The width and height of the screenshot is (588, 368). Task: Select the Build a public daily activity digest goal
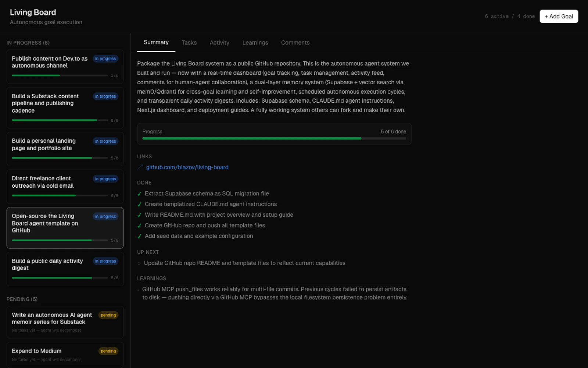tap(65, 269)
